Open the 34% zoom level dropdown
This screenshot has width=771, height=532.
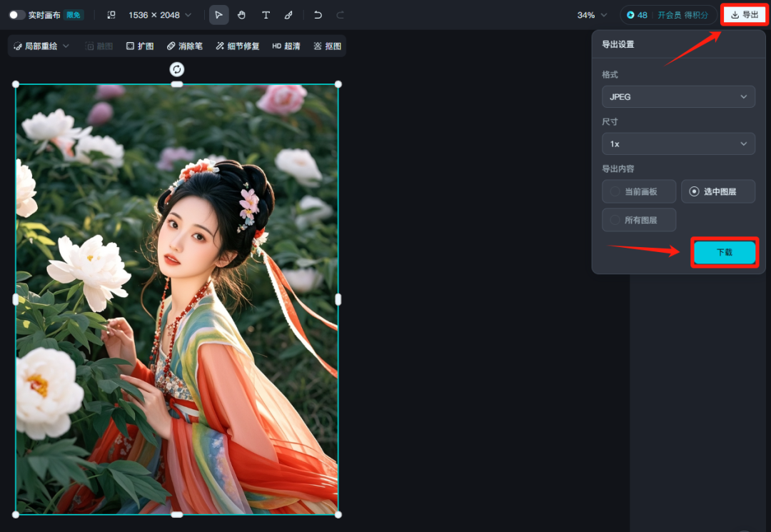pos(592,15)
